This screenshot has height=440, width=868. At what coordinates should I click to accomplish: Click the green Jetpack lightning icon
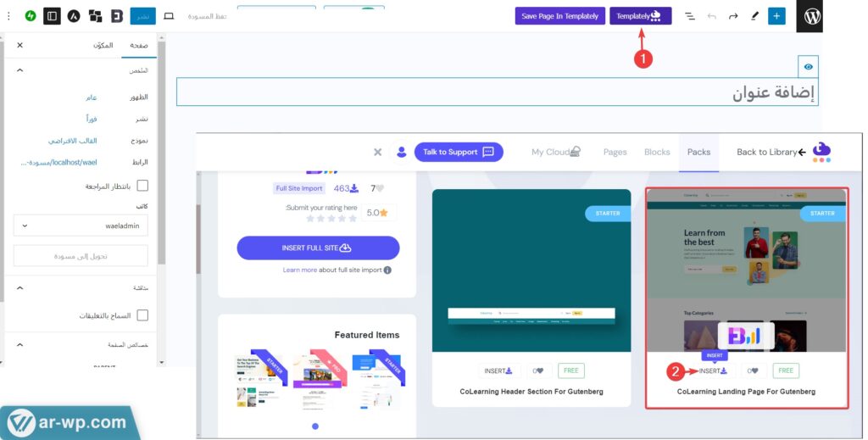[31, 16]
